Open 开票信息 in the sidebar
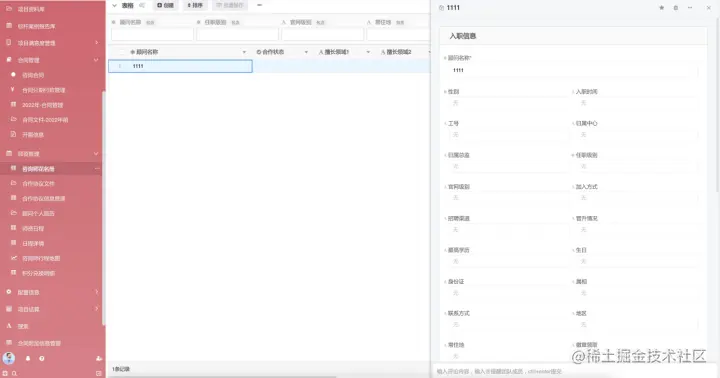The image size is (720, 378). (x=33, y=135)
